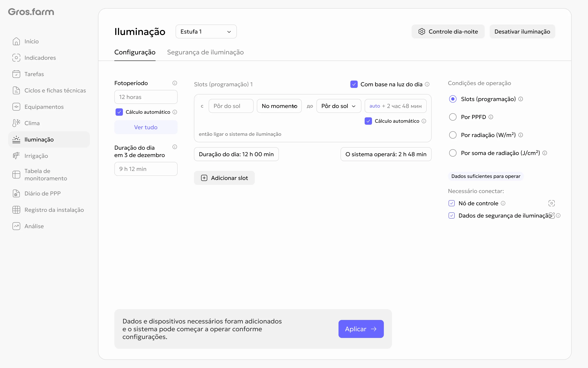Toggle Nó de controle checkbox
The height and width of the screenshot is (368, 588).
pos(452,203)
